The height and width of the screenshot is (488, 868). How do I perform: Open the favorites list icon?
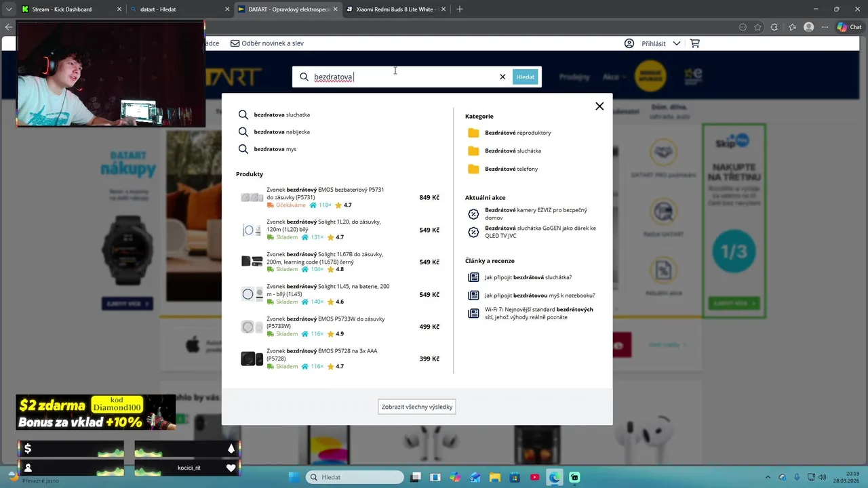792,27
